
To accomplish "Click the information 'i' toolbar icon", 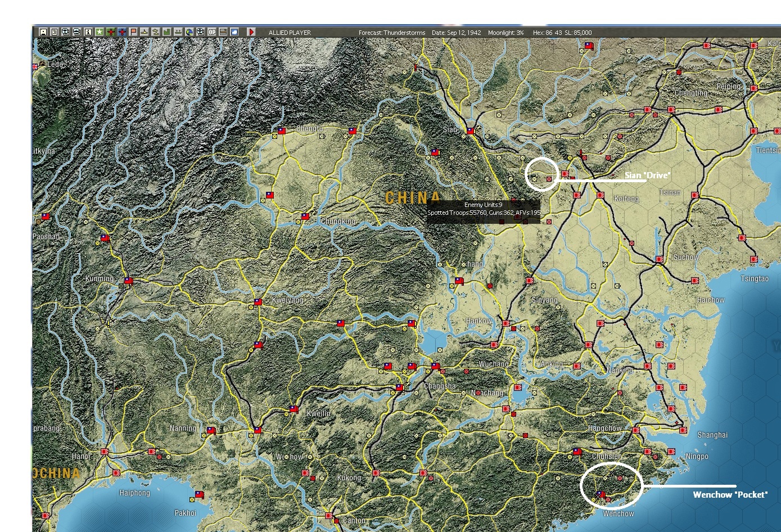I will [88, 32].
